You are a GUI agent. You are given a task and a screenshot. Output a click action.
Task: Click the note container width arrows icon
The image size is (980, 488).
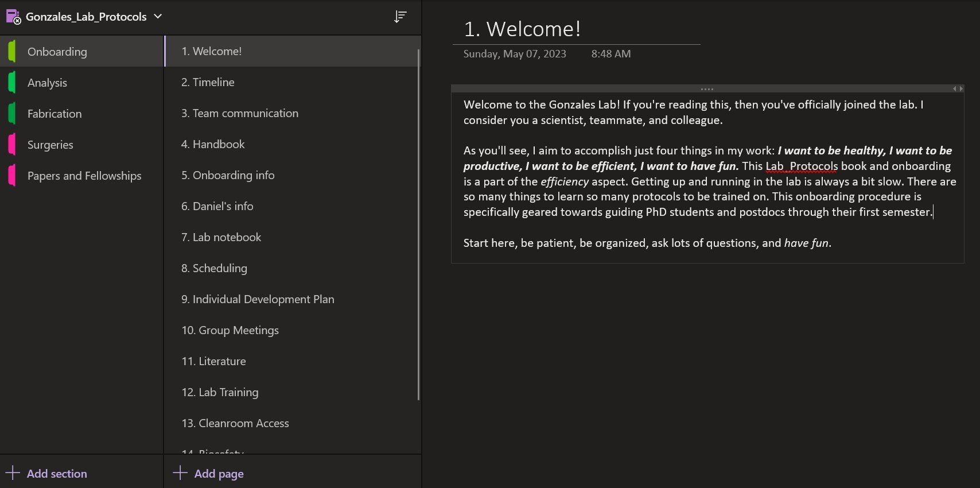coord(958,89)
